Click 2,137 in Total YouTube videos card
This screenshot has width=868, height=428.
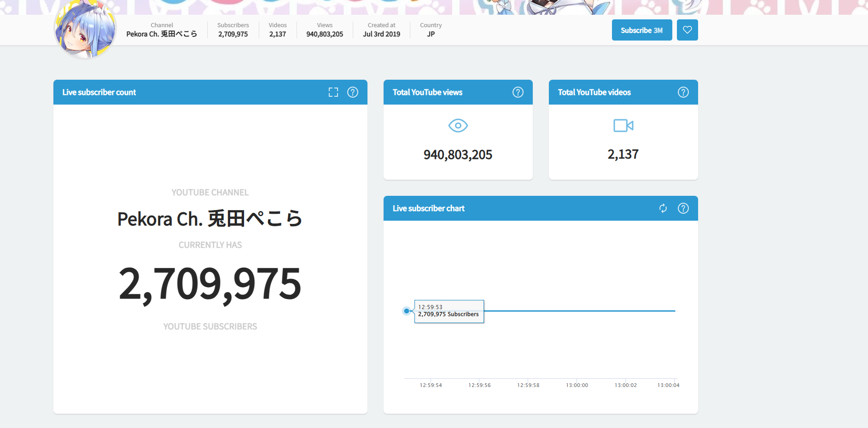tap(623, 154)
